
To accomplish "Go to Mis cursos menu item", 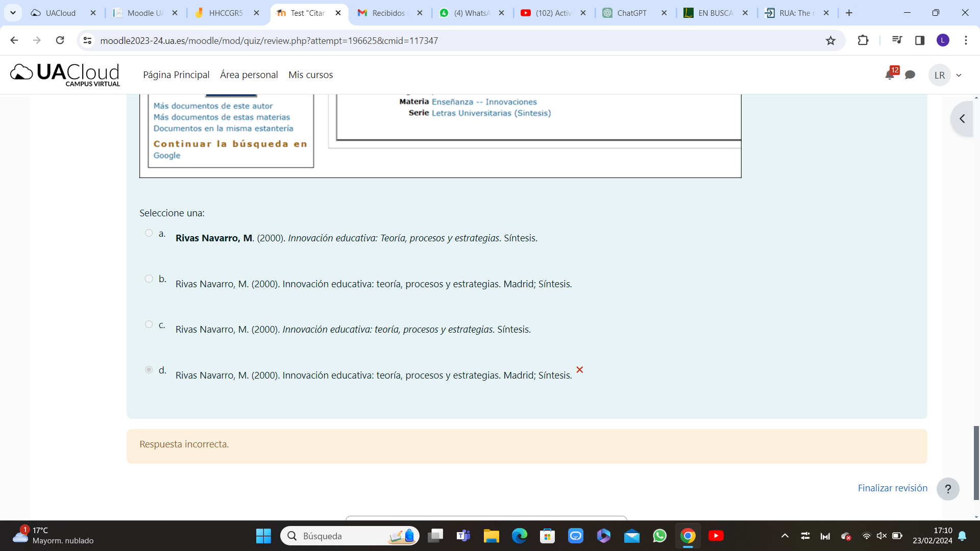I will coord(310,74).
